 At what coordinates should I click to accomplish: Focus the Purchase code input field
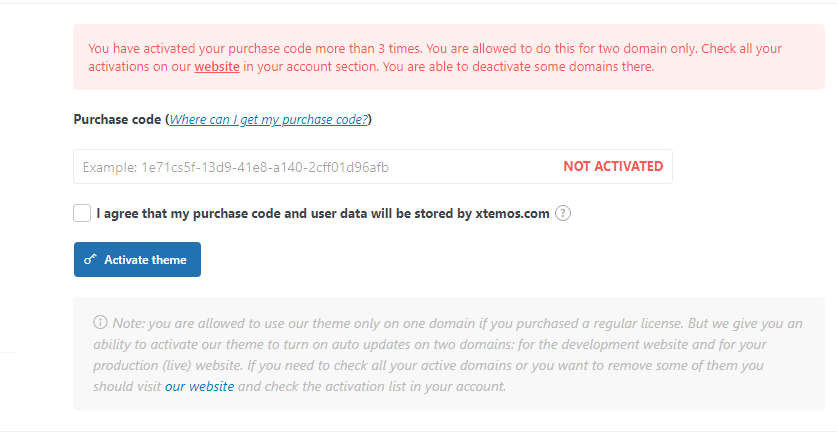[373, 167]
